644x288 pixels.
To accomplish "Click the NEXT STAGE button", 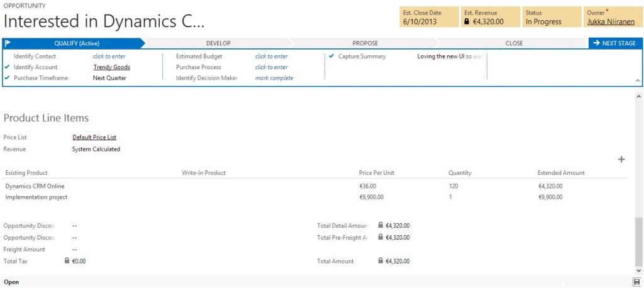I will (x=615, y=43).
